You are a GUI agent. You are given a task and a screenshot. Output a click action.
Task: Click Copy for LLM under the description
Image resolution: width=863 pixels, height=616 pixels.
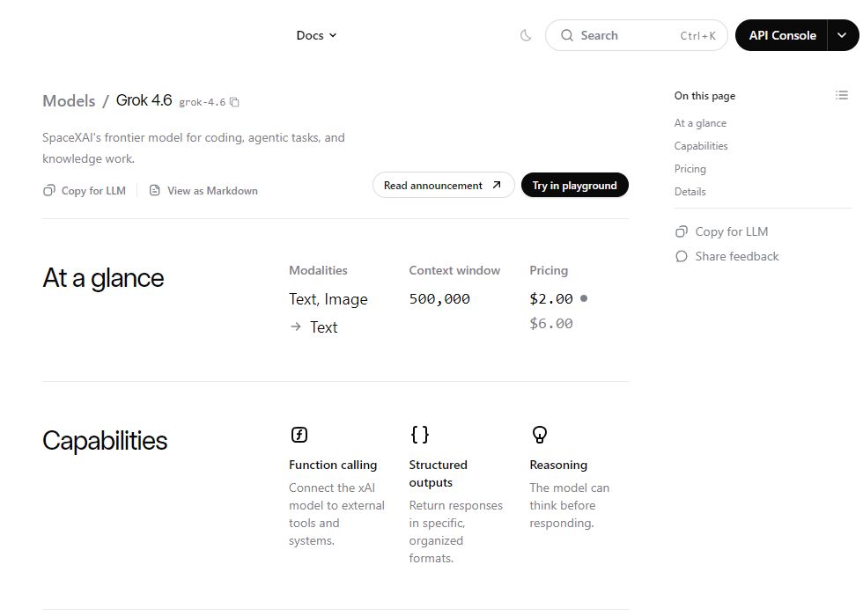click(x=85, y=190)
